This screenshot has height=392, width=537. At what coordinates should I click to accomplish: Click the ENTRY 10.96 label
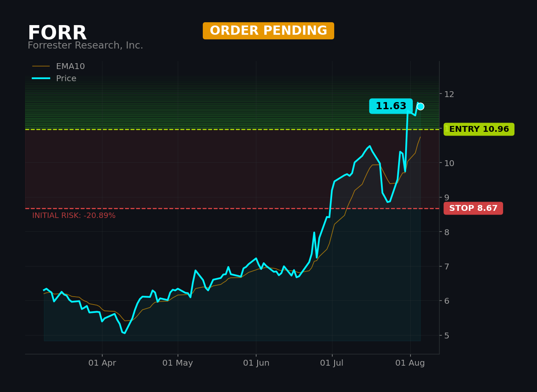click(x=479, y=129)
